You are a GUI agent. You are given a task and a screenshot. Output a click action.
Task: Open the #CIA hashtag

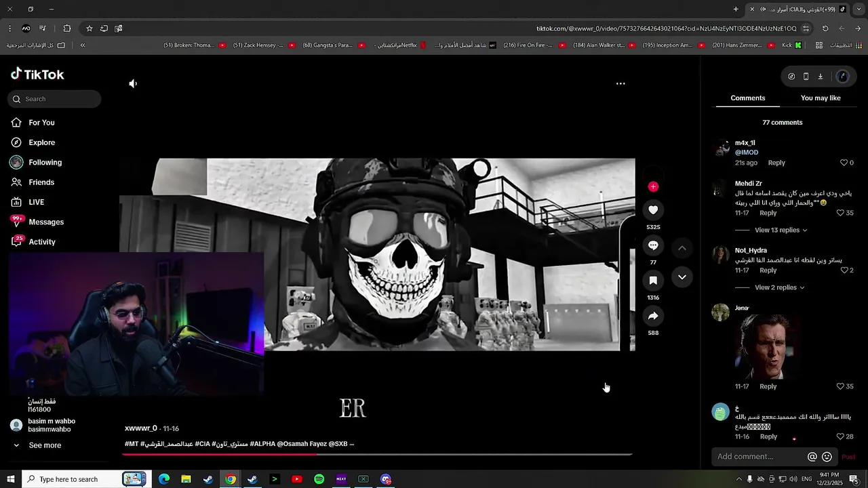(x=202, y=444)
